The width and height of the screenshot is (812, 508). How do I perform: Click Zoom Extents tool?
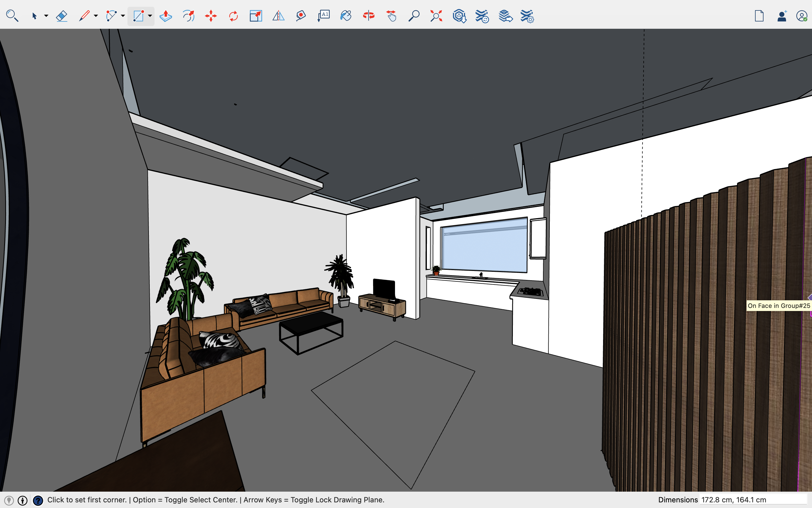(x=436, y=16)
